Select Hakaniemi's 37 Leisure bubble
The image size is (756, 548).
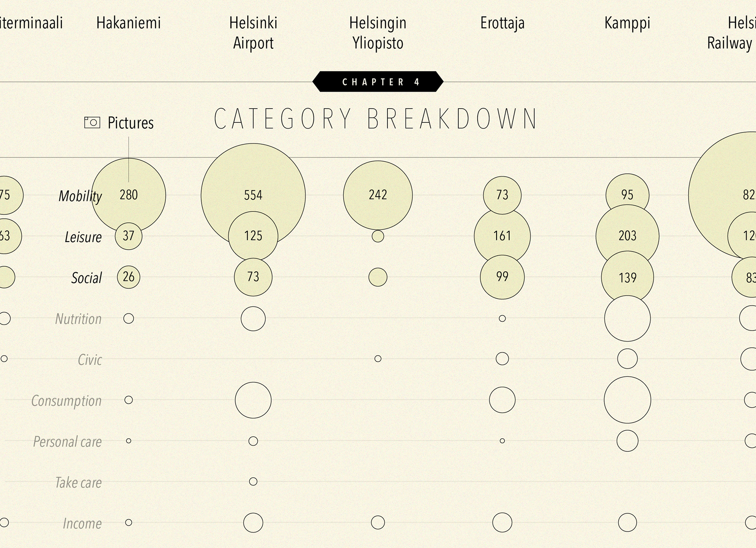[128, 236]
